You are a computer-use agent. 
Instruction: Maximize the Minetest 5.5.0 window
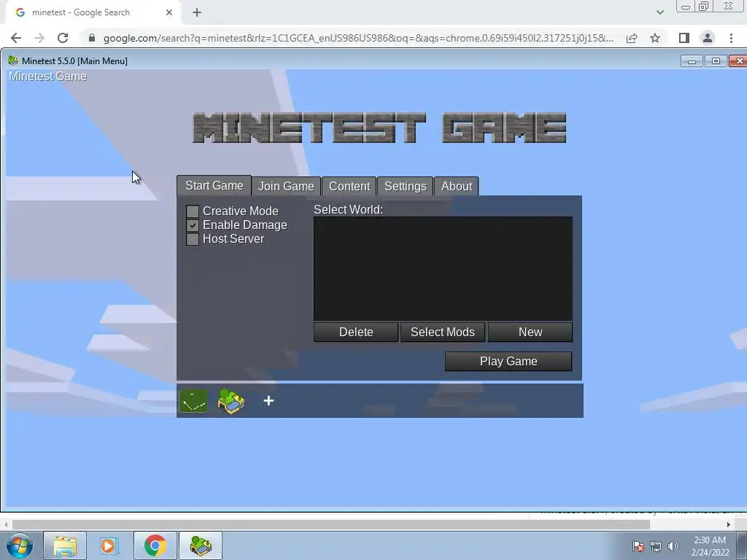coord(716,61)
